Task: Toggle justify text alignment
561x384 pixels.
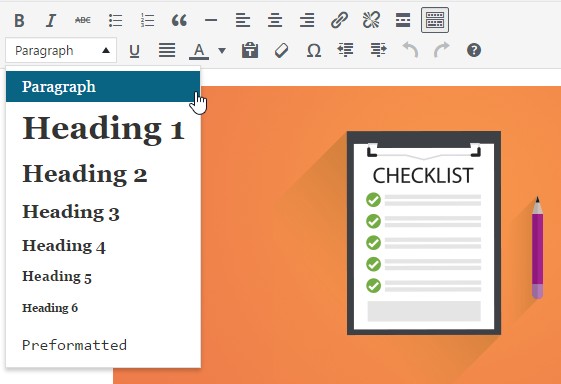Action: [x=167, y=50]
